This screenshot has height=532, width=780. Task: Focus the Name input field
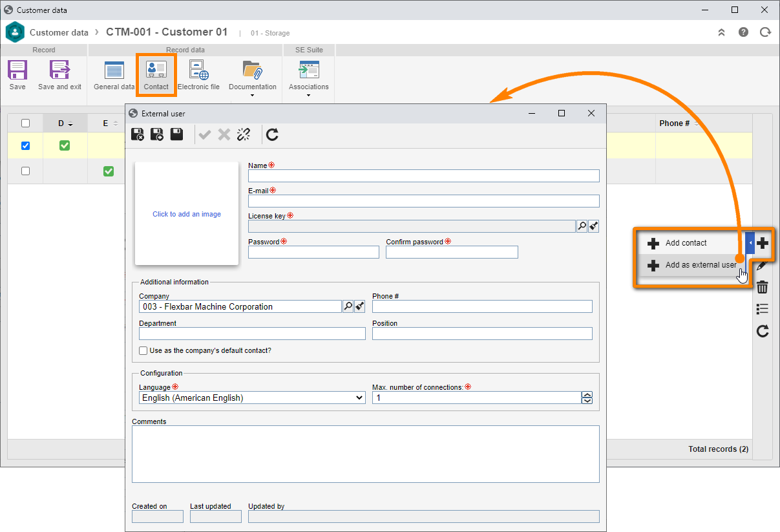[x=423, y=176]
